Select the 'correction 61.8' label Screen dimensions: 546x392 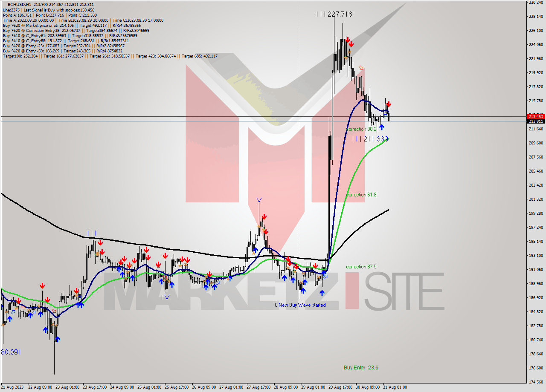coord(361,195)
